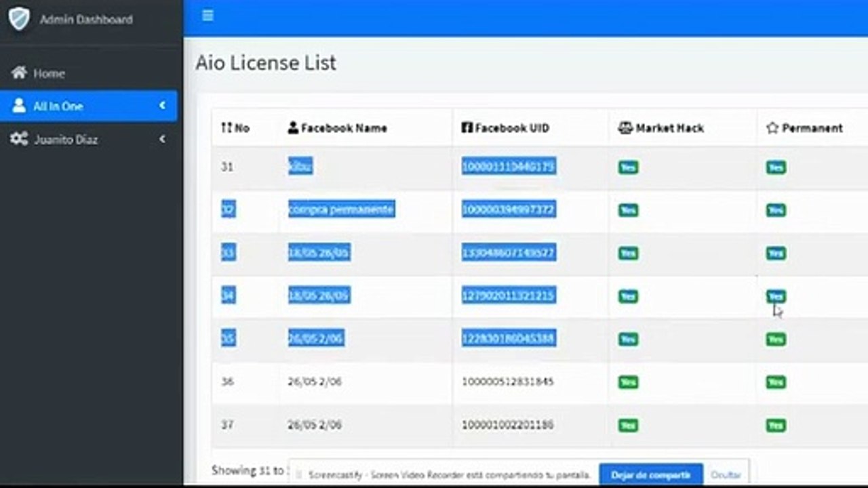Click row number 36 in the No column
The image size is (868, 488).
227,382
